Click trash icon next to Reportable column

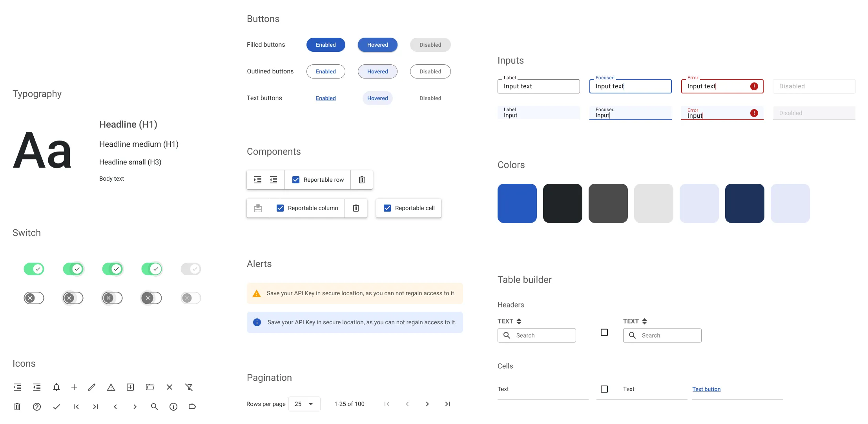pyautogui.click(x=356, y=208)
